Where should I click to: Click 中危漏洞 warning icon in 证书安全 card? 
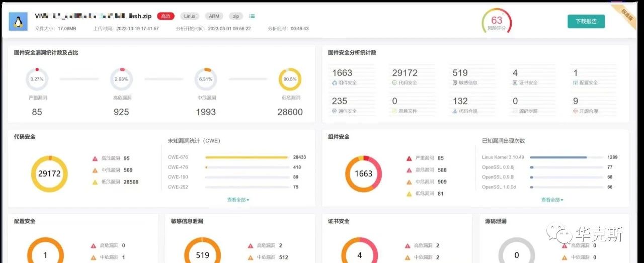click(x=408, y=257)
